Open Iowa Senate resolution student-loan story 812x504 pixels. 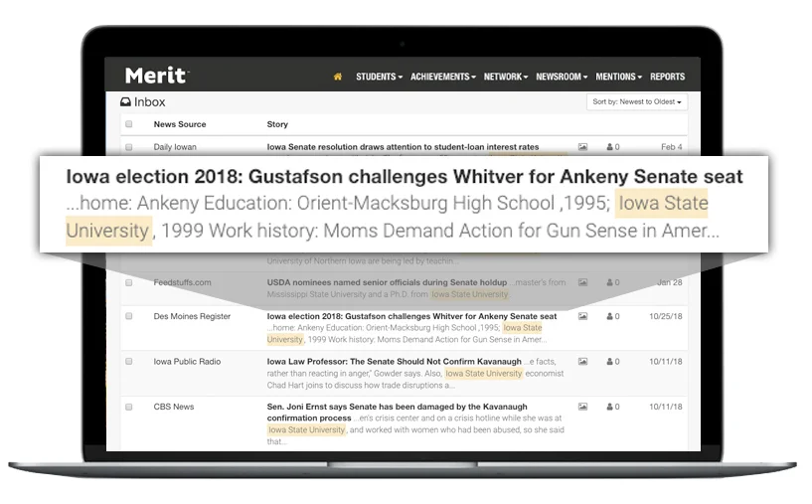pos(403,147)
